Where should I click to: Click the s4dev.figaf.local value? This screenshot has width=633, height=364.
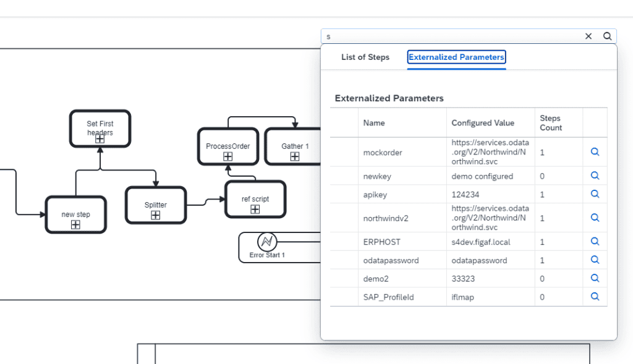481,242
